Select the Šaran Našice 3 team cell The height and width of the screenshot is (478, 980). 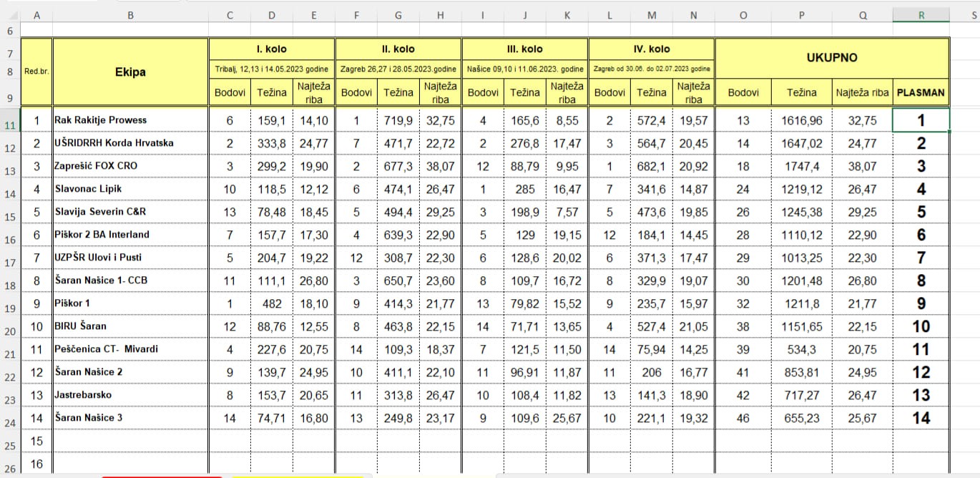coord(130,418)
